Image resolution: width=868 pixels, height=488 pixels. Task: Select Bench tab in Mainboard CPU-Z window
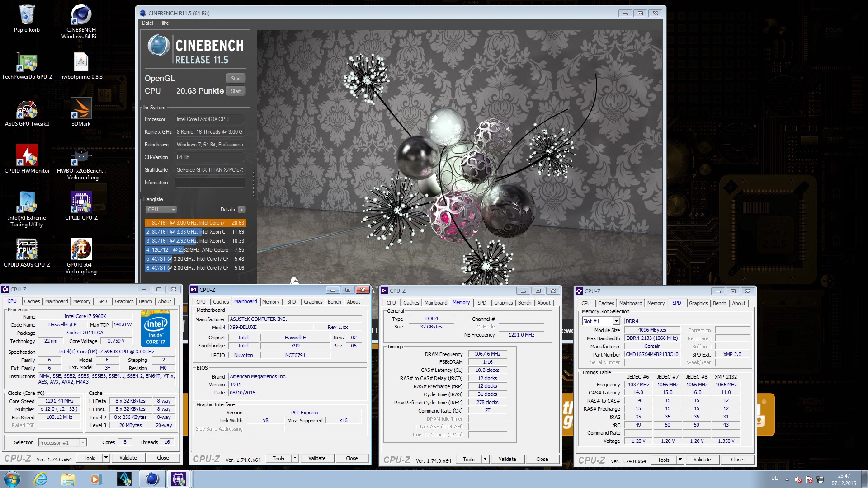point(335,302)
